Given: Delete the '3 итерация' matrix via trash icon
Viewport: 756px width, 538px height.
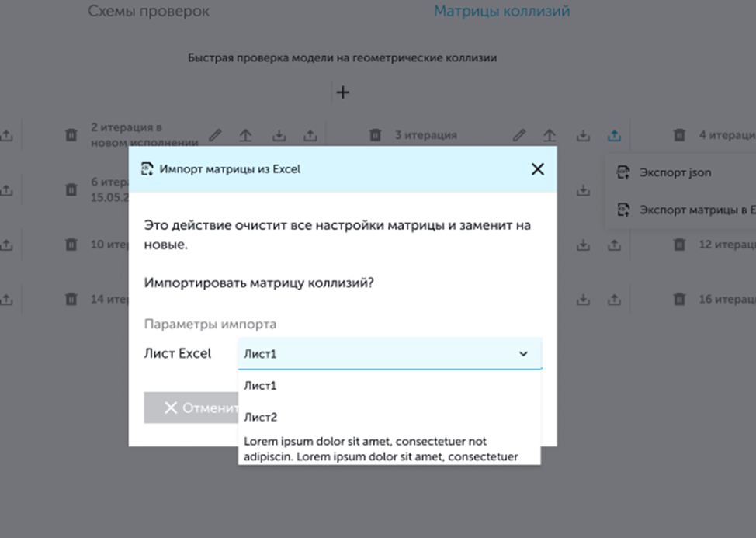Looking at the screenshot, I should coord(375,135).
